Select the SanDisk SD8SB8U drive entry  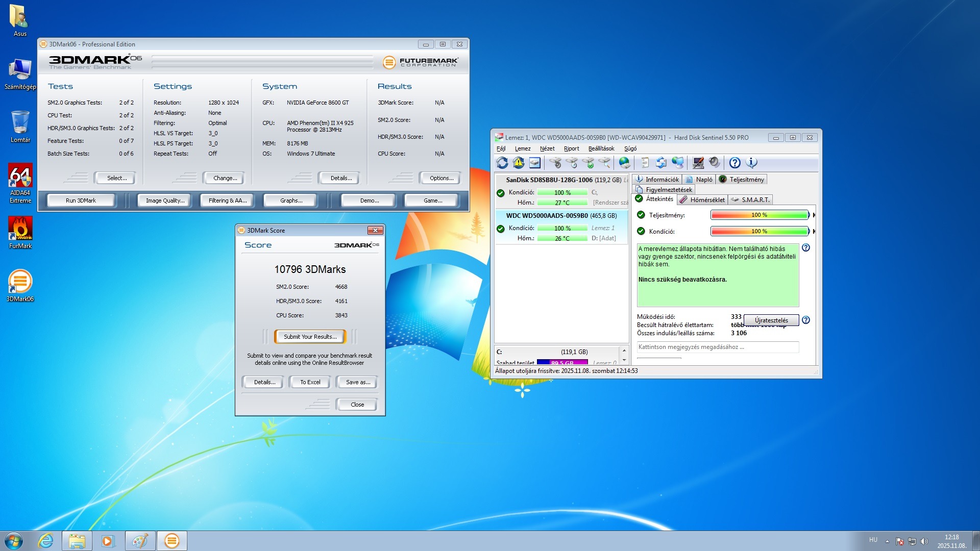561,180
